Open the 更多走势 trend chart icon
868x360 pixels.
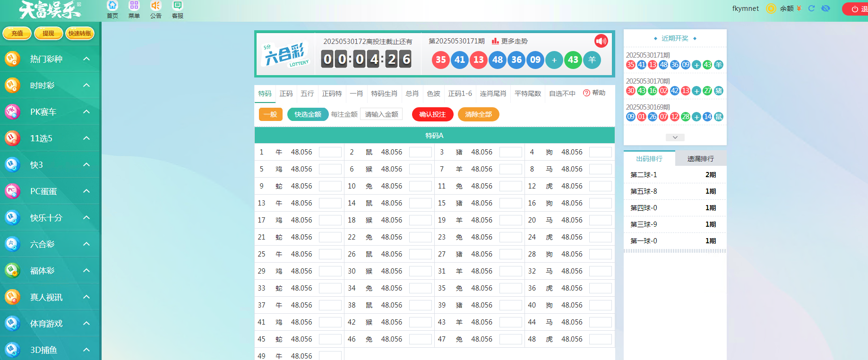[x=495, y=41]
